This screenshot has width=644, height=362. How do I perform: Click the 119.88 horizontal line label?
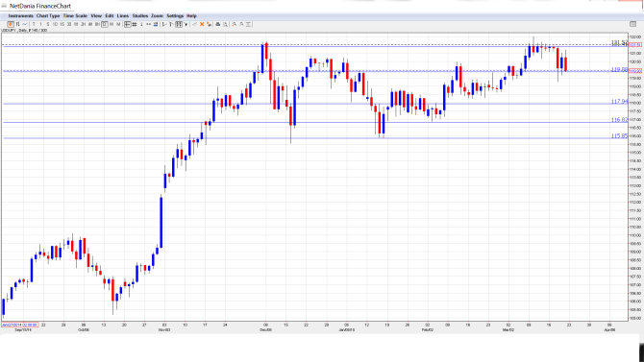click(619, 70)
